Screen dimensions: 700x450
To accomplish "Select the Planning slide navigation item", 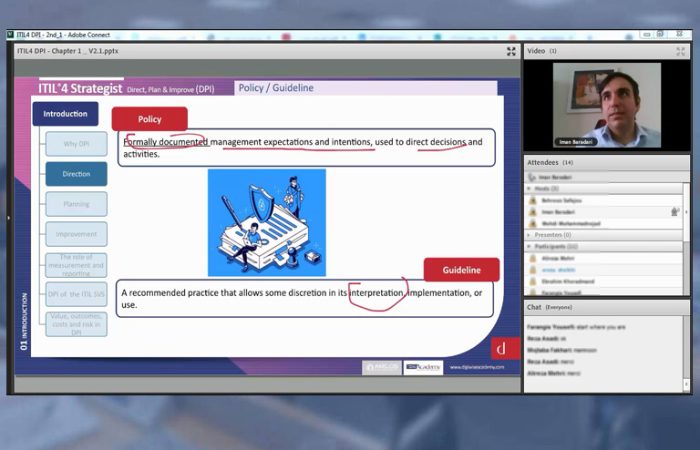I will 76,204.
